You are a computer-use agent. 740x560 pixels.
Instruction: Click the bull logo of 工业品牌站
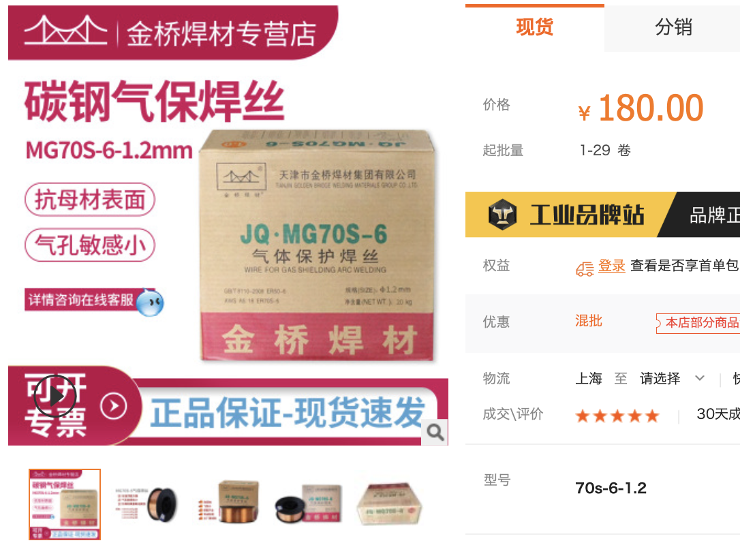pos(502,215)
